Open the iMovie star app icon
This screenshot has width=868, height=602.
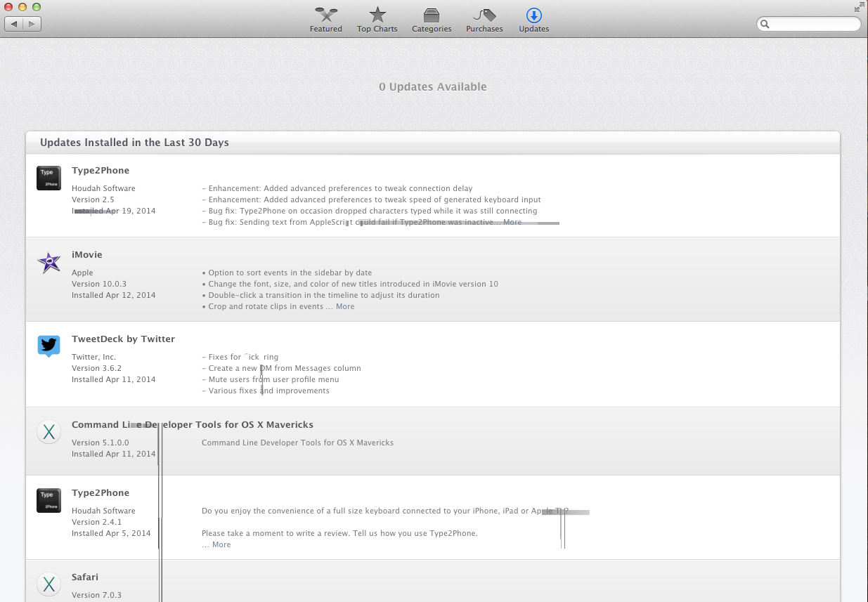48,263
